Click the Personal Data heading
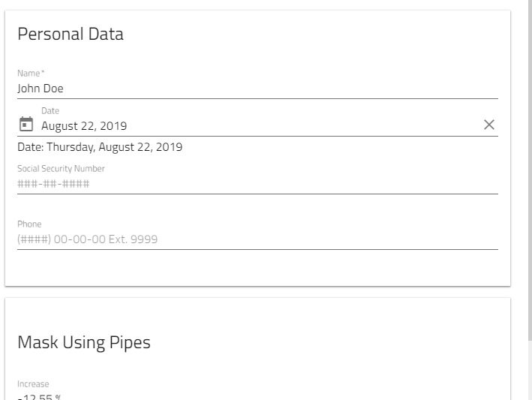 (x=71, y=34)
